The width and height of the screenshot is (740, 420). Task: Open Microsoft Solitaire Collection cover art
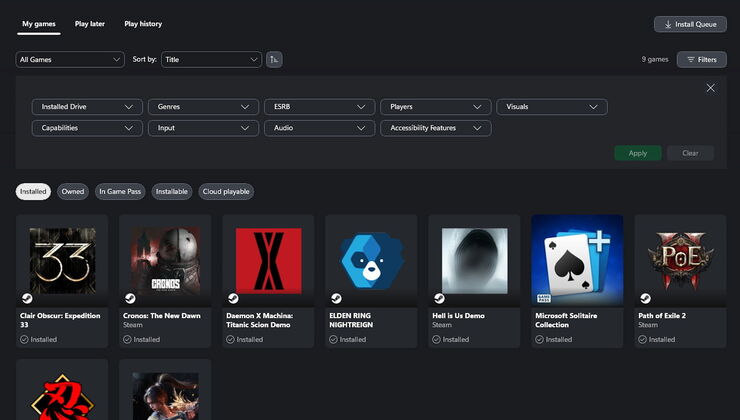(x=577, y=260)
